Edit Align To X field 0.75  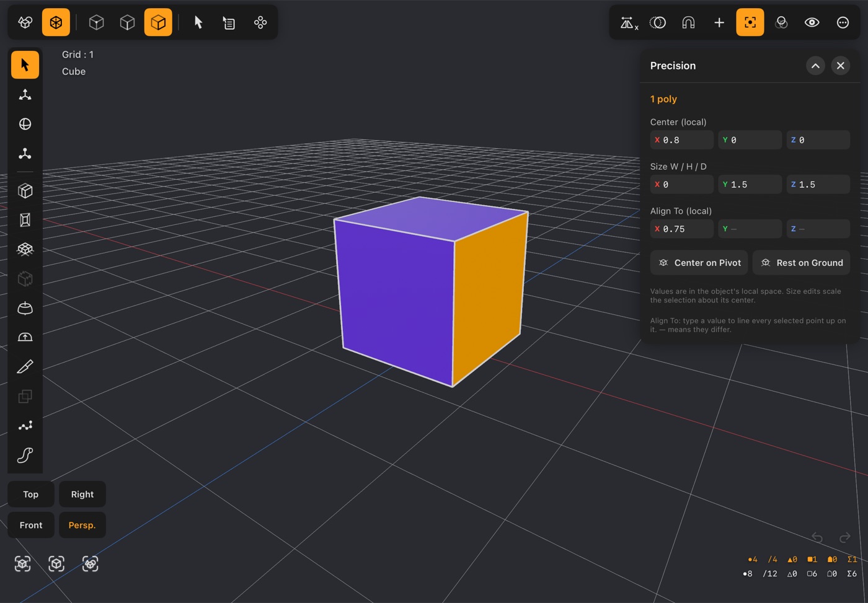(x=682, y=229)
